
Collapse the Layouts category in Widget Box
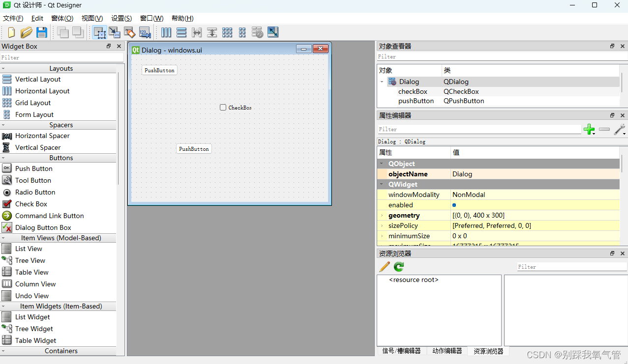click(x=3, y=68)
